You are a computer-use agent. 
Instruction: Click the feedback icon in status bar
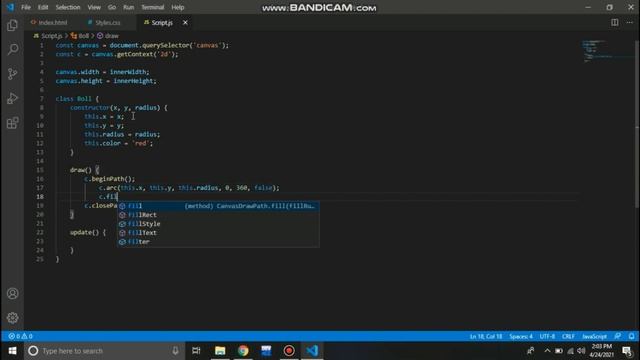618,336
